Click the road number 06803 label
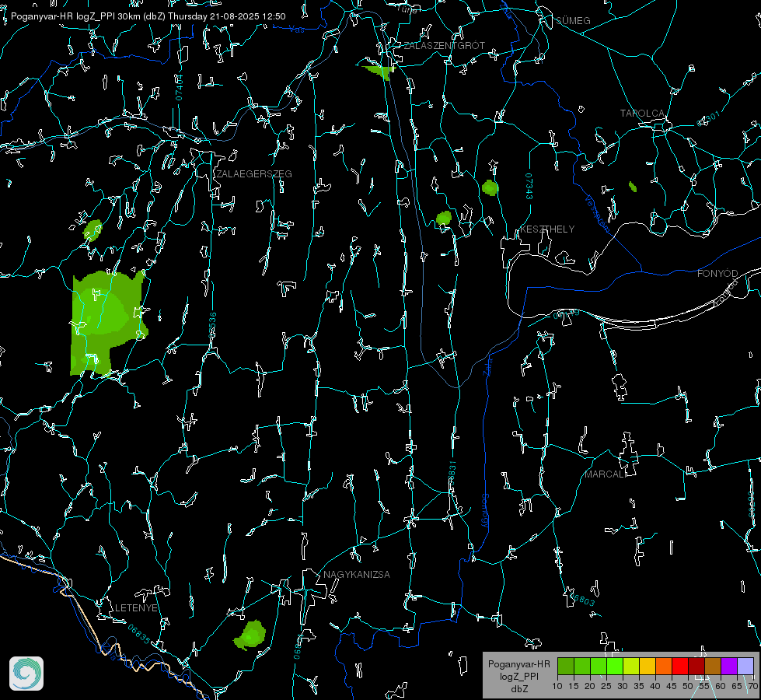 [x=582, y=599]
